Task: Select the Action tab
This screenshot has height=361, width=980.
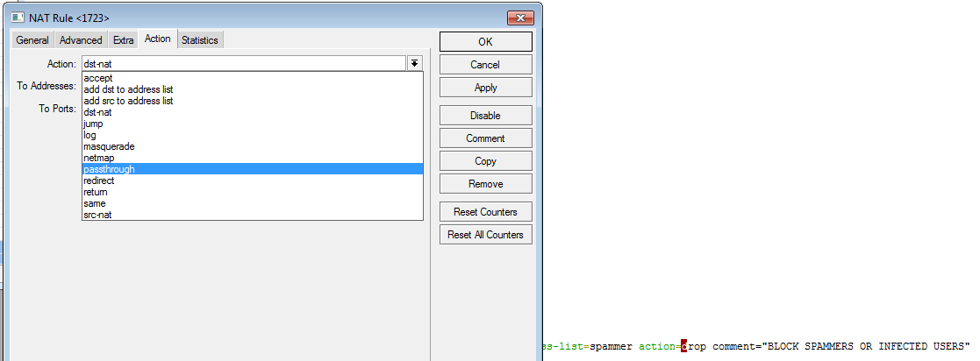Action: pyautogui.click(x=158, y=39)
